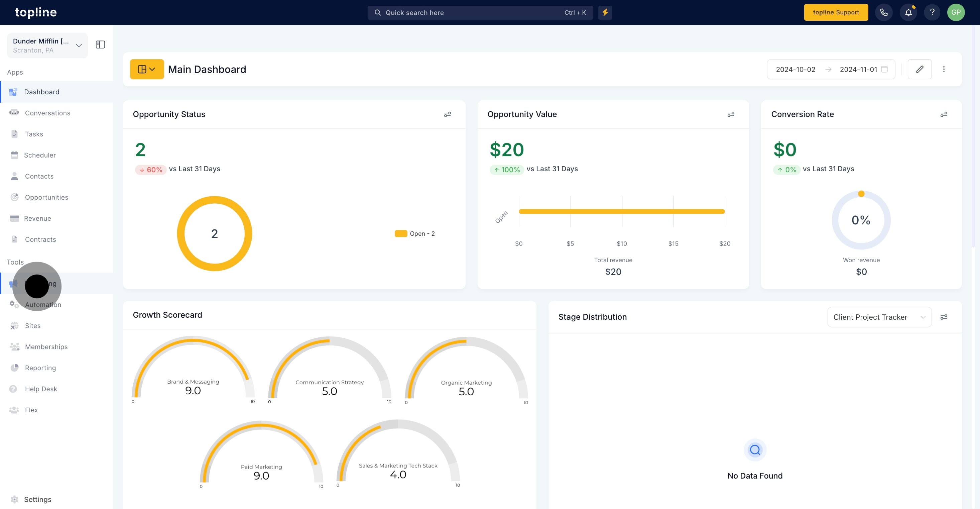
Task: Open the phone dialer icon
Action: coord(883,13)
